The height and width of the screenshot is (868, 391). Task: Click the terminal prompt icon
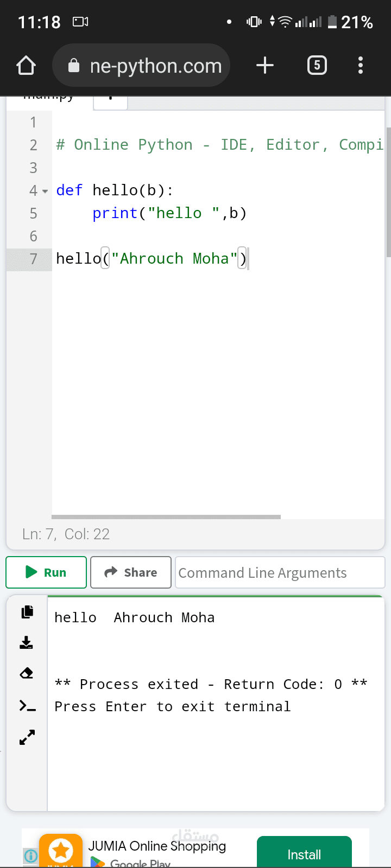[x=27, y=705]
